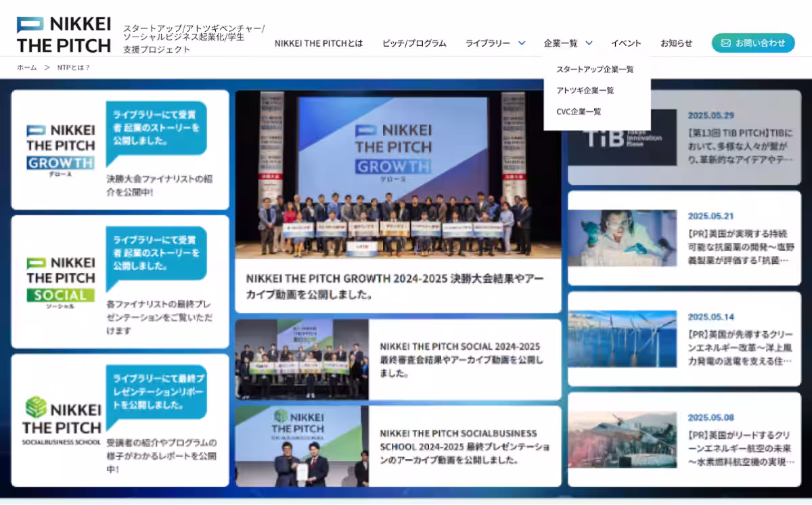
Task: Open the NIKKEI THE PITCH GROWTH card logo
Action: point(60,150)
